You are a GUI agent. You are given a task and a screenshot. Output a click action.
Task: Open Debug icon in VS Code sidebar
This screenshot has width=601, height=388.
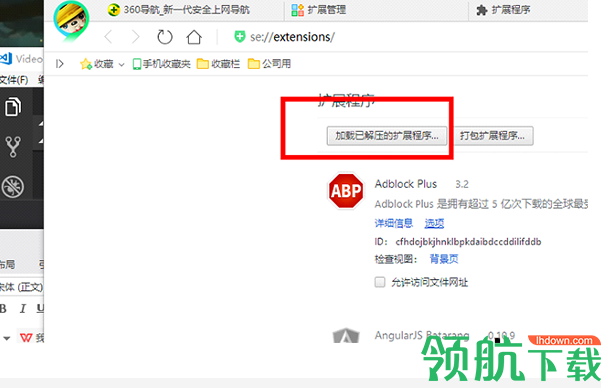pyautogui.click(x=13, y=187)
